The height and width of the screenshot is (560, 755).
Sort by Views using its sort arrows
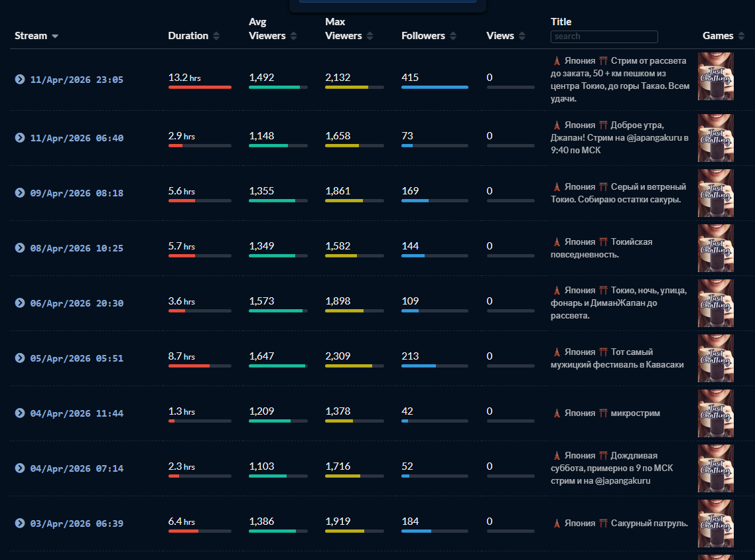coord(522,36)
